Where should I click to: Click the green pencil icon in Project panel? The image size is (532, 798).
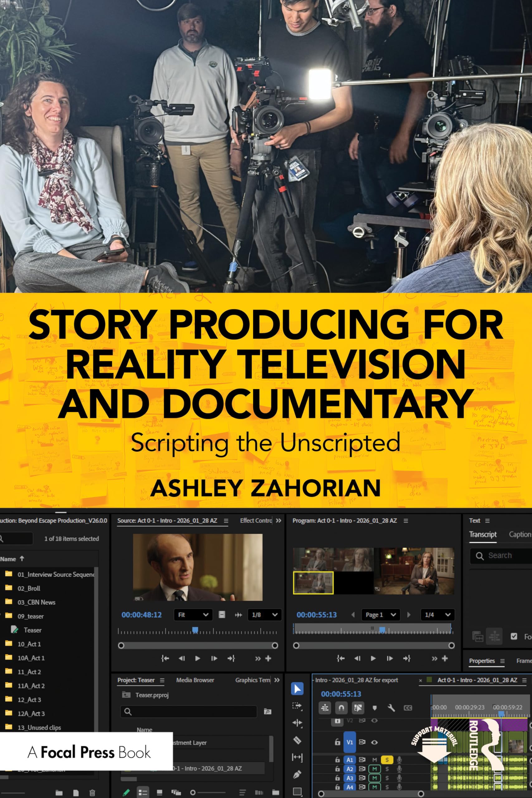click(126, 793)
